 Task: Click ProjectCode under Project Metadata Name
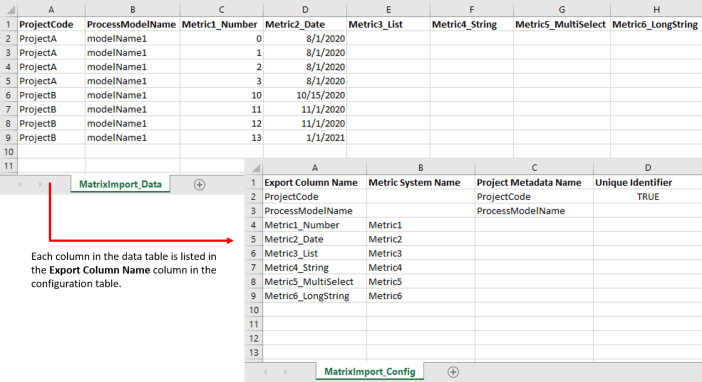point(534,197)
